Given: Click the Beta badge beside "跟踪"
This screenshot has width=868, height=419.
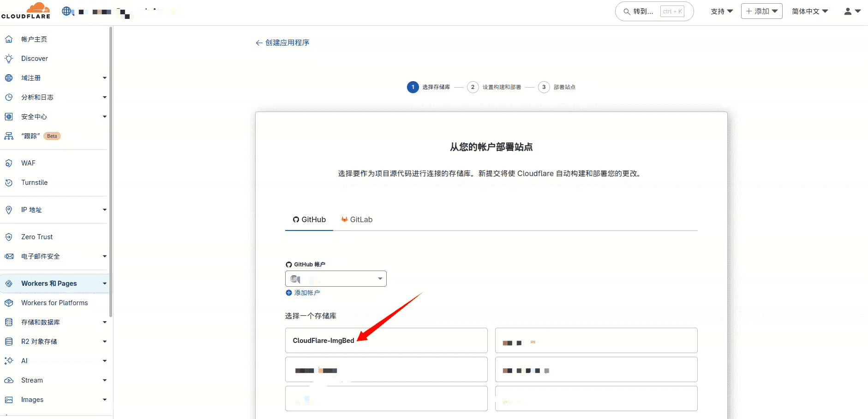Looking at the screenshot, I should point(52,136).
